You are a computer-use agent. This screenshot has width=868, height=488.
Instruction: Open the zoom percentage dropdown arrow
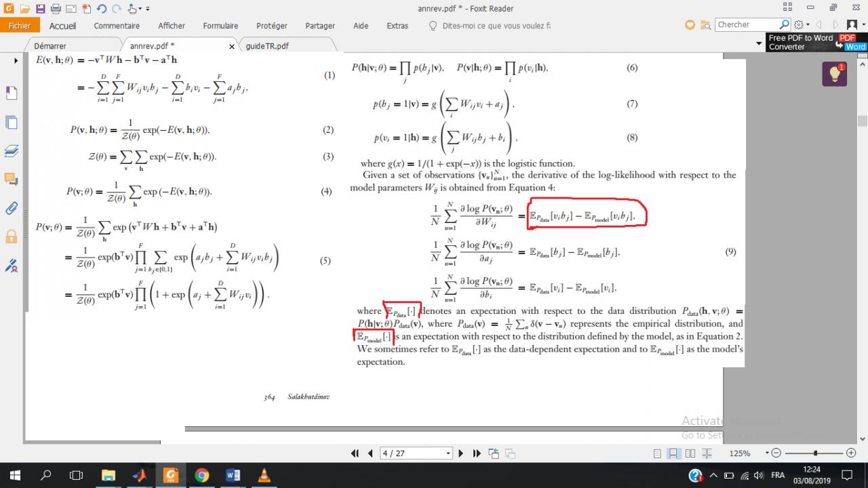767,453
